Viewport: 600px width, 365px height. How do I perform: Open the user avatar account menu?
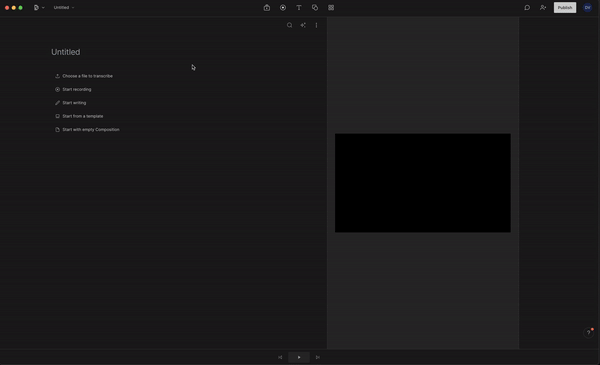[x=587, y=8]
